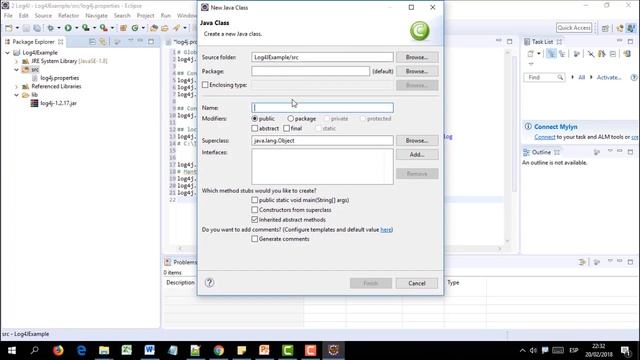Viewport: 640px width, 360px height.
Task: Click the Task List help icon beside Activate
Action: [x=634, y=77]
